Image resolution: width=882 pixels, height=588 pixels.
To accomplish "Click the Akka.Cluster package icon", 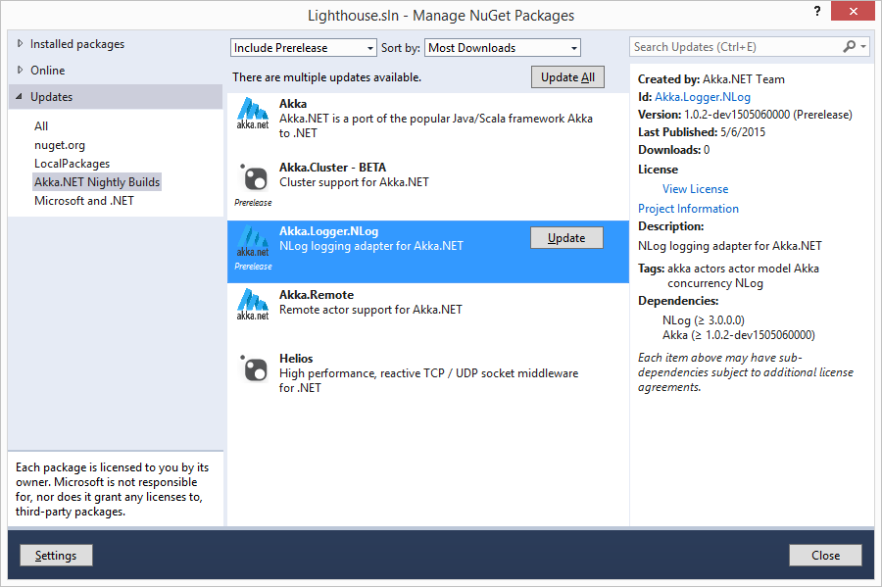I will coord(253,178).
